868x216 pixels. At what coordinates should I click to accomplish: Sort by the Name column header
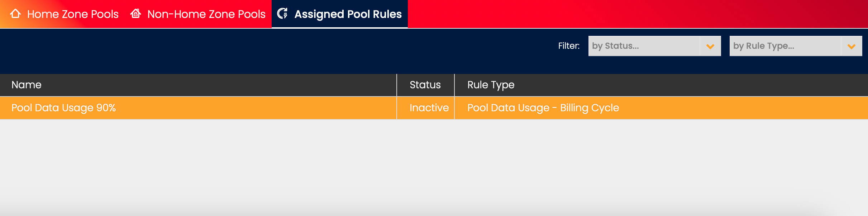(x=27, y=85)
